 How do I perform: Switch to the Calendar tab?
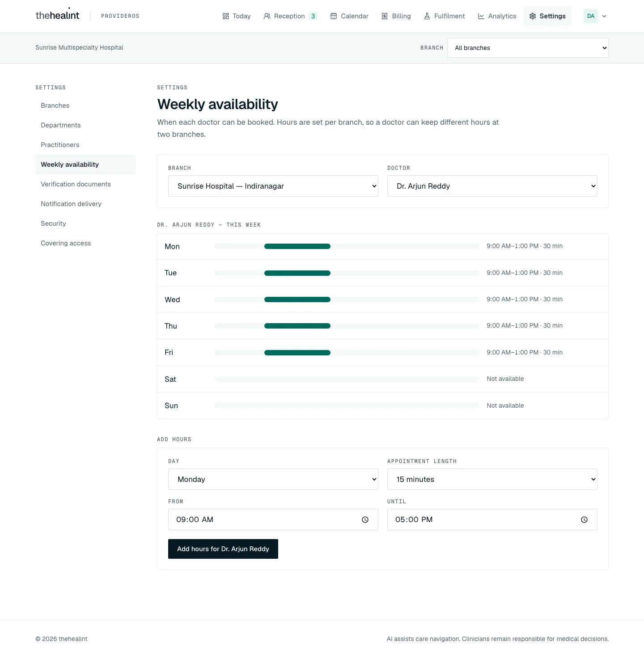pos(349,16)
